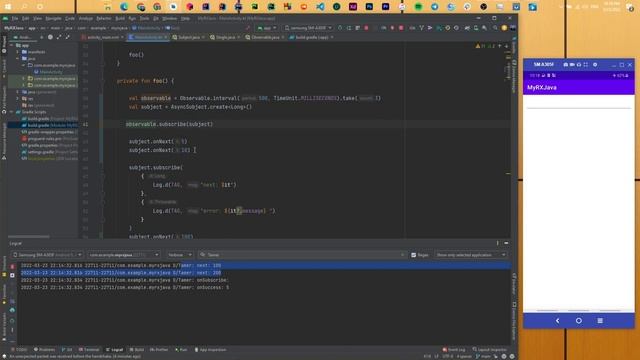Switch to the Observable.java editor tab

pos(265,37)
